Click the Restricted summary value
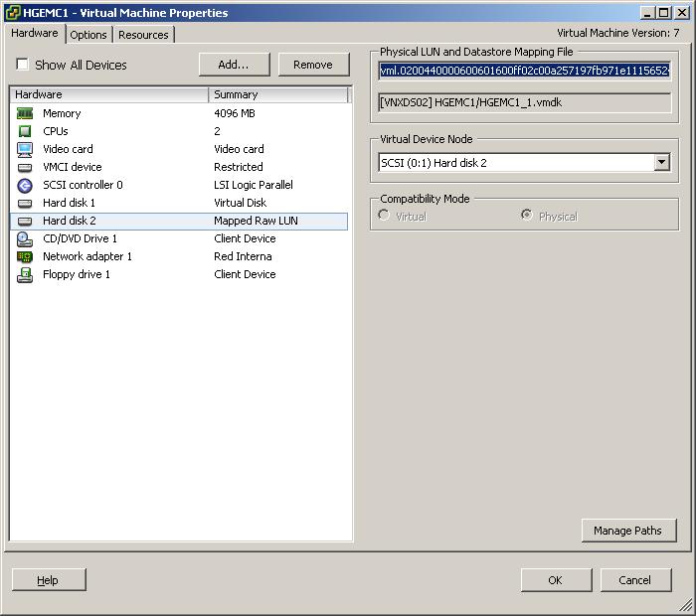This screenshot has width=696, height=616. point(239,167)
